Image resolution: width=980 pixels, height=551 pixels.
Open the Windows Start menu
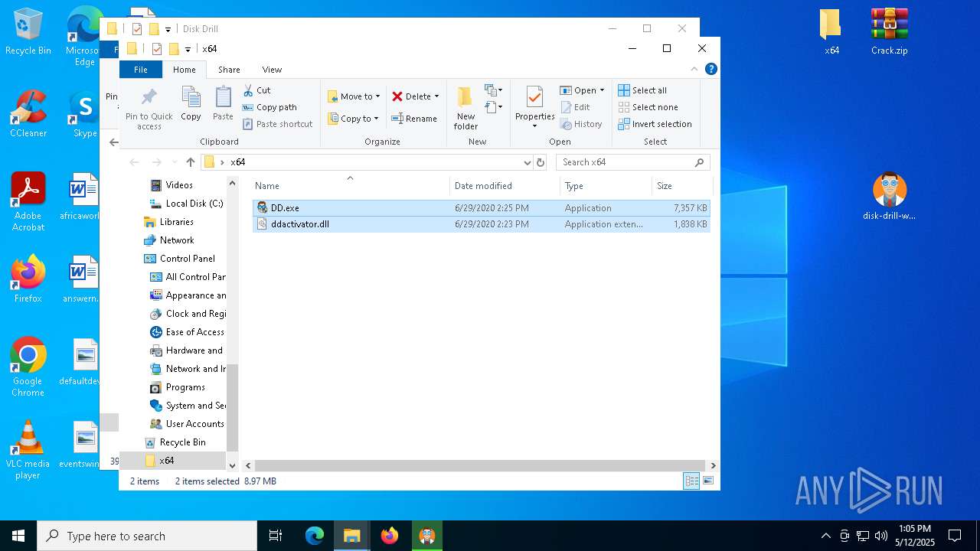pyautogui.click(x=18, y=536)
